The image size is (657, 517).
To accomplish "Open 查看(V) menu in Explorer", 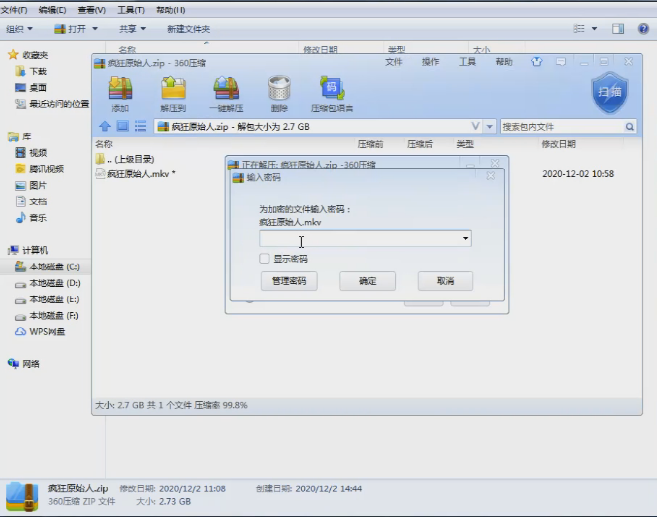I will click(92, 10).
